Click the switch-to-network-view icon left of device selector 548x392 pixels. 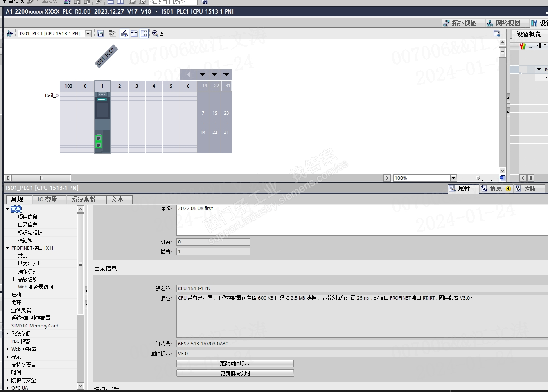click(10, 34)
